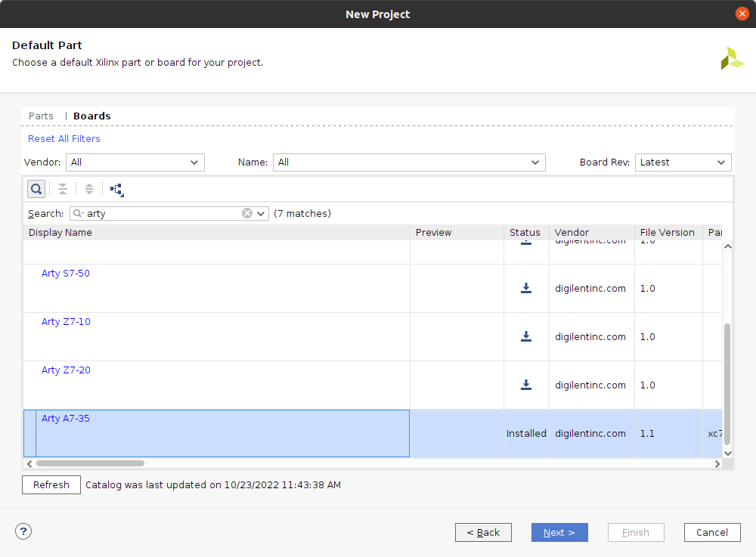Clear the search field with X icon
756x557 pixels.
(247, 214)
